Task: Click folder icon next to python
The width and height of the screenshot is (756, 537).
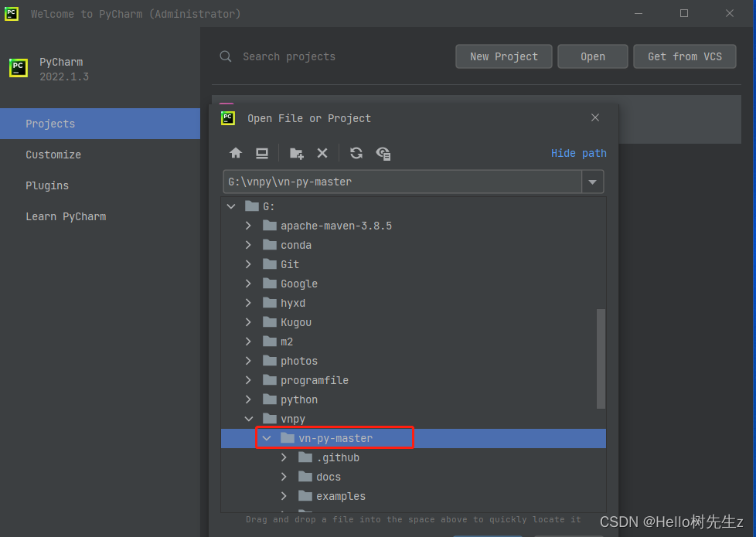Action: pyautogui.click(x=270, y=399)
